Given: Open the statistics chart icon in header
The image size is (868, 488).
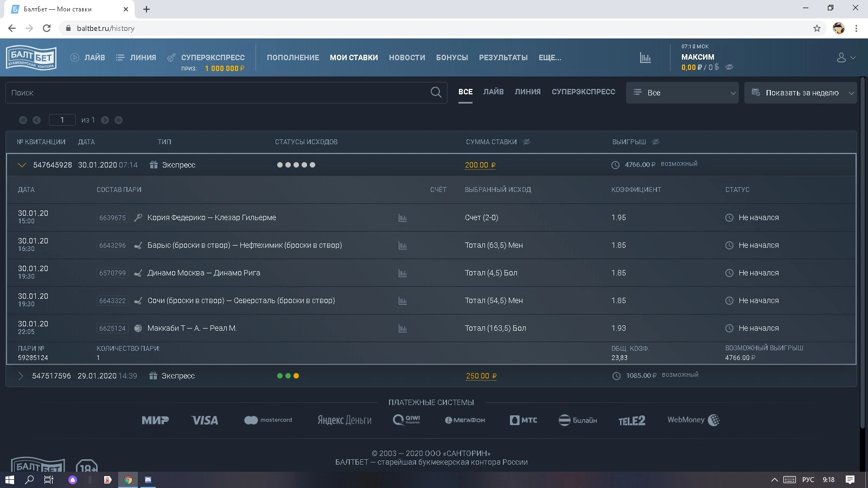Looking at the screenshot, I should (x=645, y=57).
